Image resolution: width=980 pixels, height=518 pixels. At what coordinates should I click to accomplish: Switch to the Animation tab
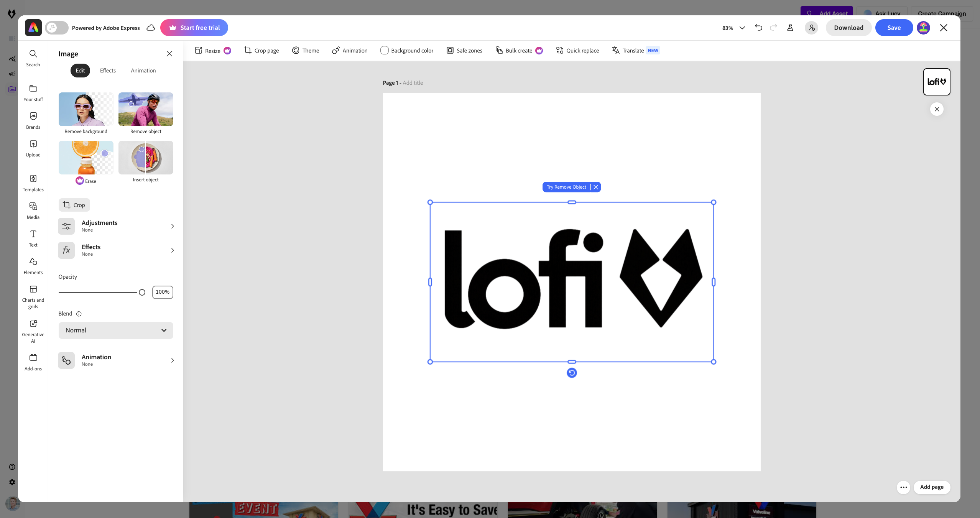tap(143, 70)
